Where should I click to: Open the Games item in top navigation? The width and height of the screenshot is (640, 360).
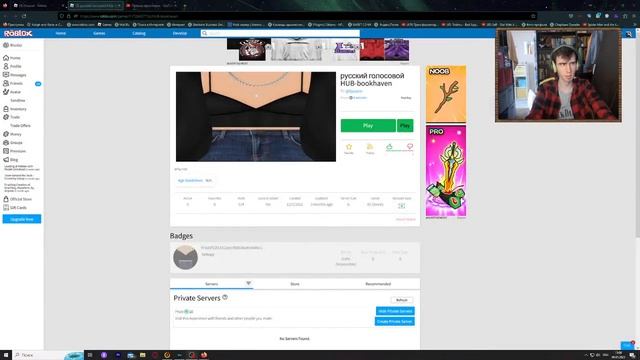99,33
